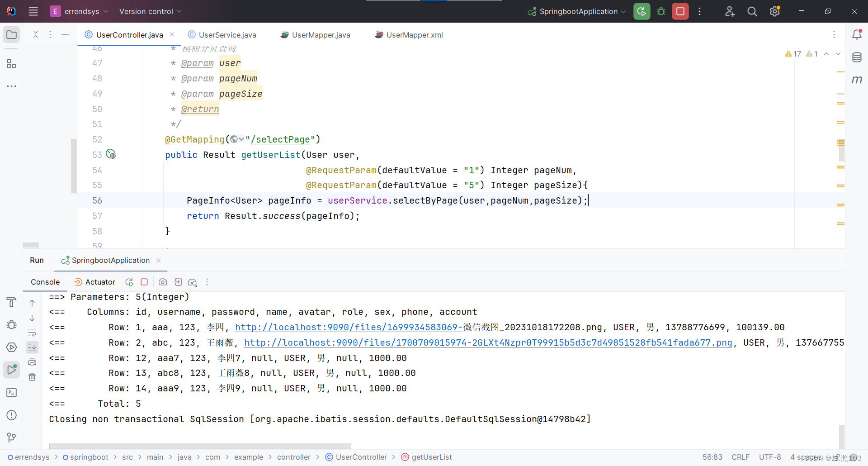The image size is (868, 466).
Task: Open the localhost:9090 file link in console
Action: [348, 327]
